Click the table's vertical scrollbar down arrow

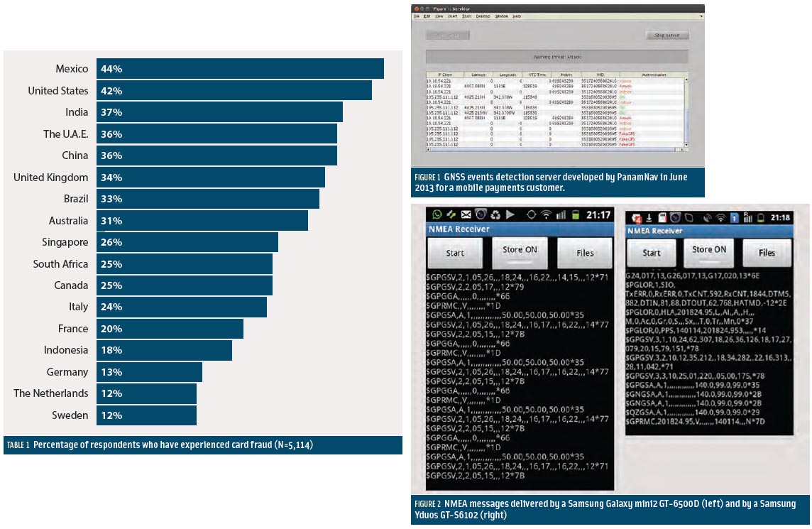click(686, 144)
